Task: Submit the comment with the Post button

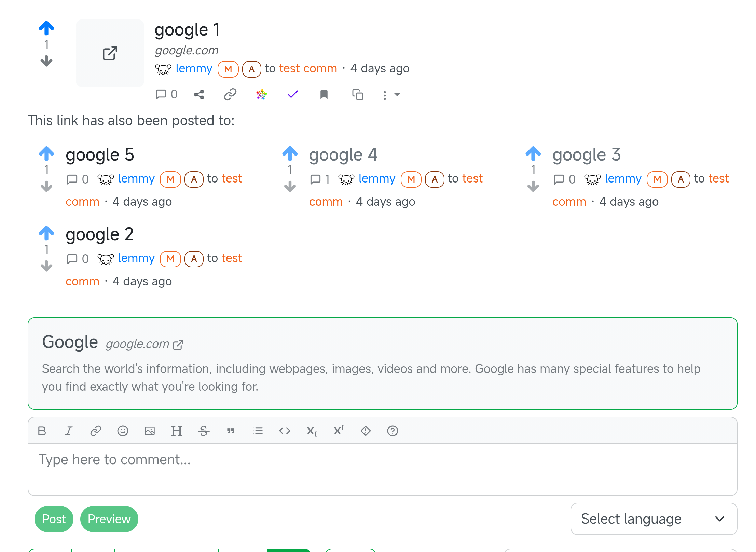Action: coord(54,519)
